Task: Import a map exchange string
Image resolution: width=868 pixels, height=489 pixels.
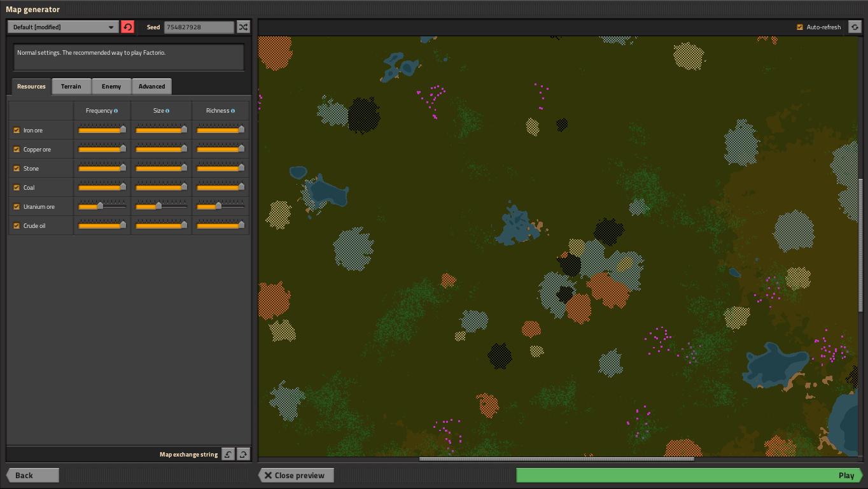Action: click(228, 454)
